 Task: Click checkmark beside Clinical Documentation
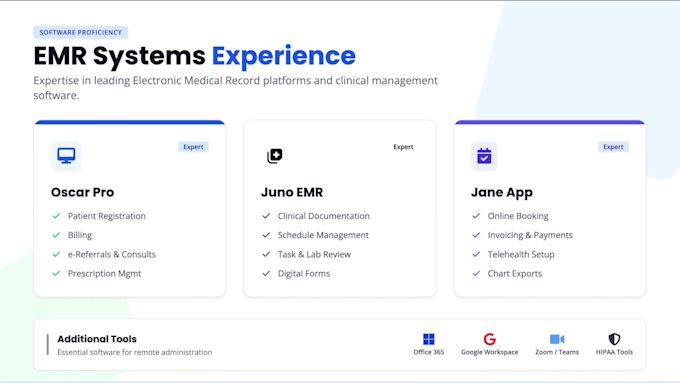pyautogui.click(x=266, y=216)
